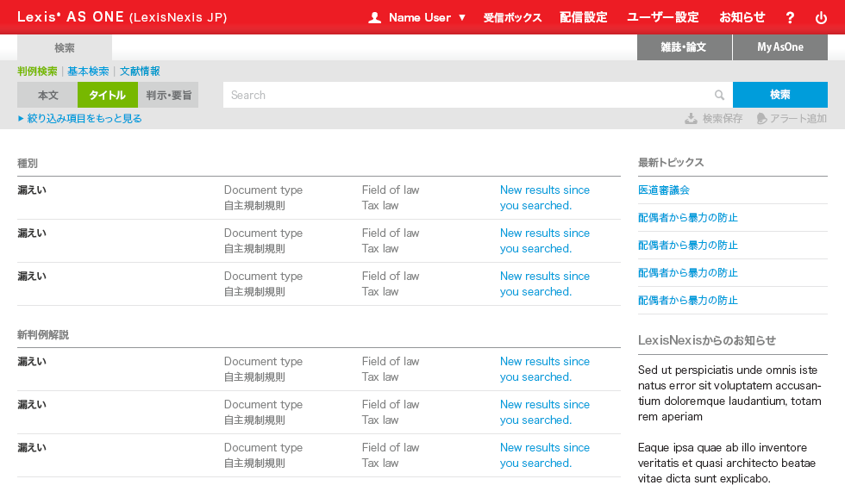The width and height of the screenshot is (845, 504).
Task: Click New results link in second 種別 row
Action: (x=545, y=240)
